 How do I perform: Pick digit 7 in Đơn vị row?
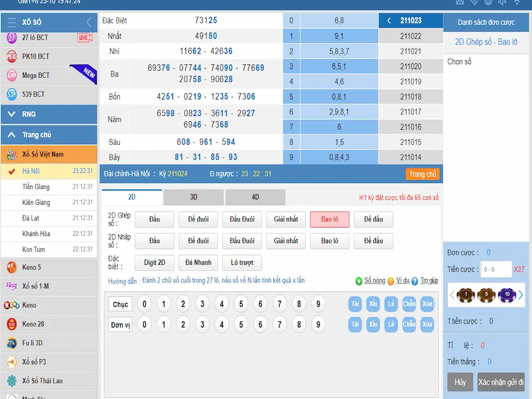click(x=280, y=325)
